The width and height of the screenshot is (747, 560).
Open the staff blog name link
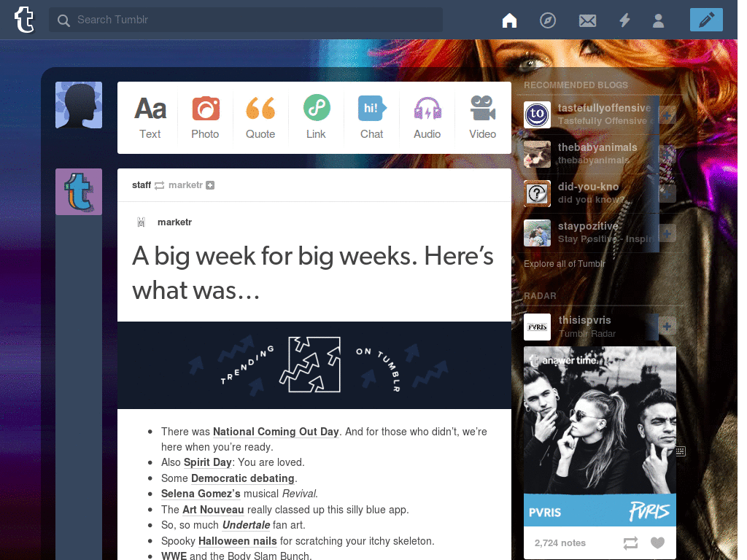pos(142,184)
